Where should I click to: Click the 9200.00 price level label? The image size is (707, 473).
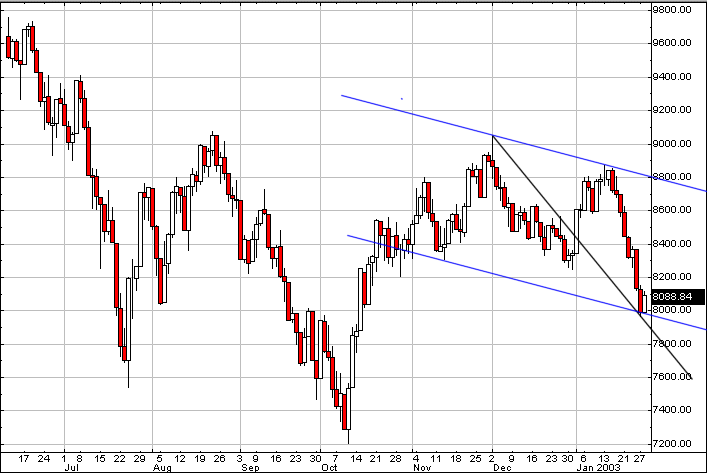[x=672, y=110]
